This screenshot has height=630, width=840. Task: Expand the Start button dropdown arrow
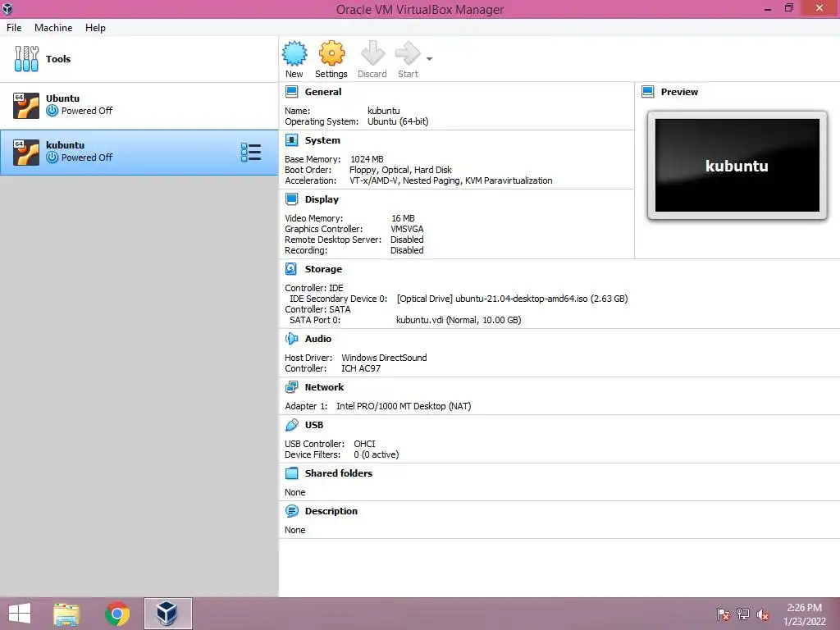(429, 59)
